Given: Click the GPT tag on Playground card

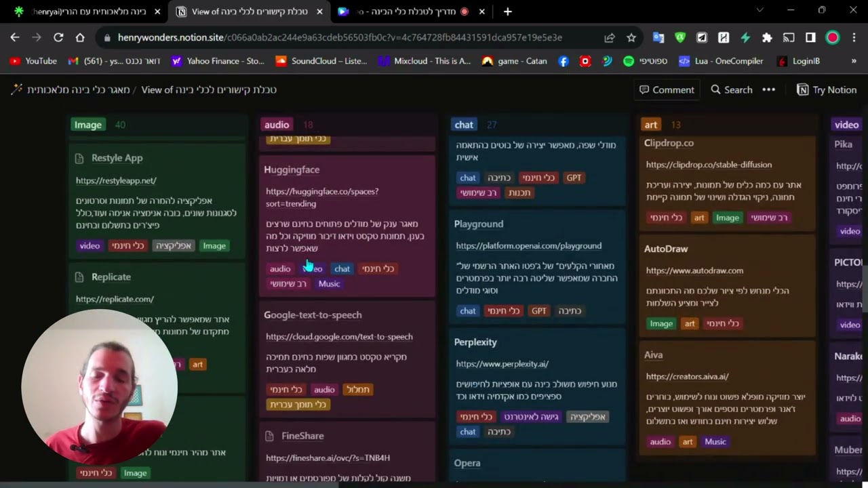Looking at the screenshot, I should [539, 311].
